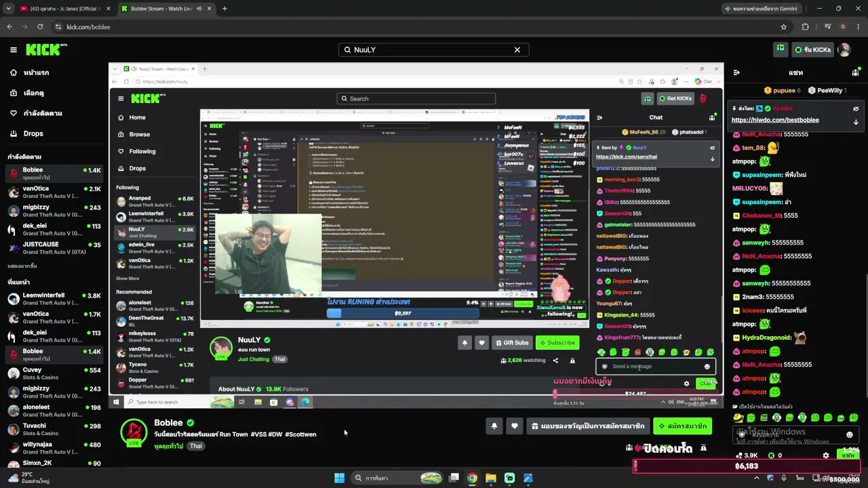868x488 pixels.
Task: Bookmark this page with the star
Action: (x=784, y=26)
